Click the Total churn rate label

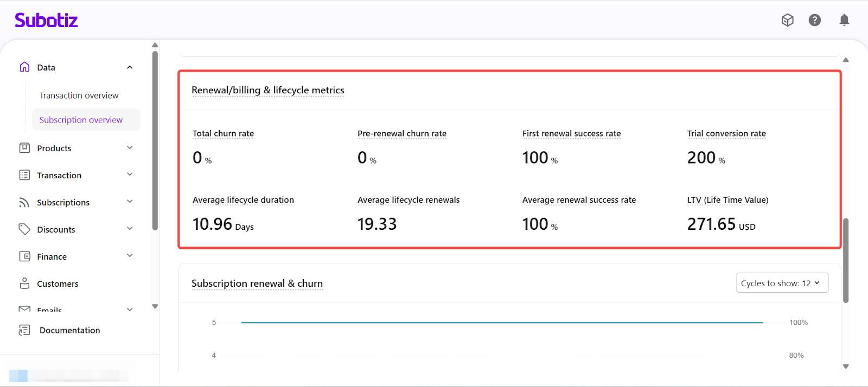tap(223, 133)
